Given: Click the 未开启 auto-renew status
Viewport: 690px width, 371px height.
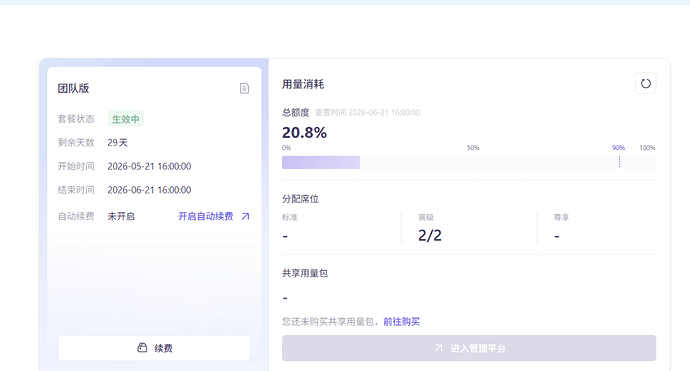Looking at the screenshot, I should click(121, 216).
